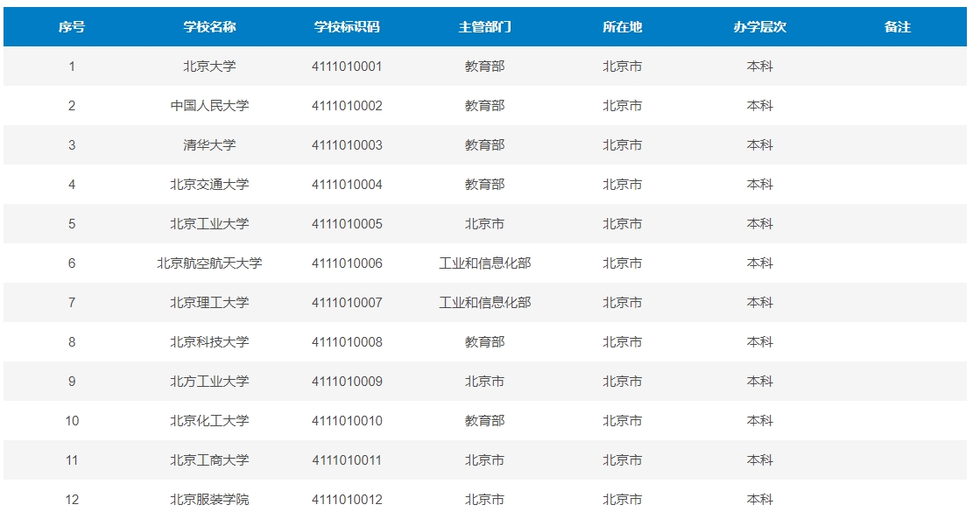Click the 学校名称 column header
The image size is (980, 519).
point(209,27)
